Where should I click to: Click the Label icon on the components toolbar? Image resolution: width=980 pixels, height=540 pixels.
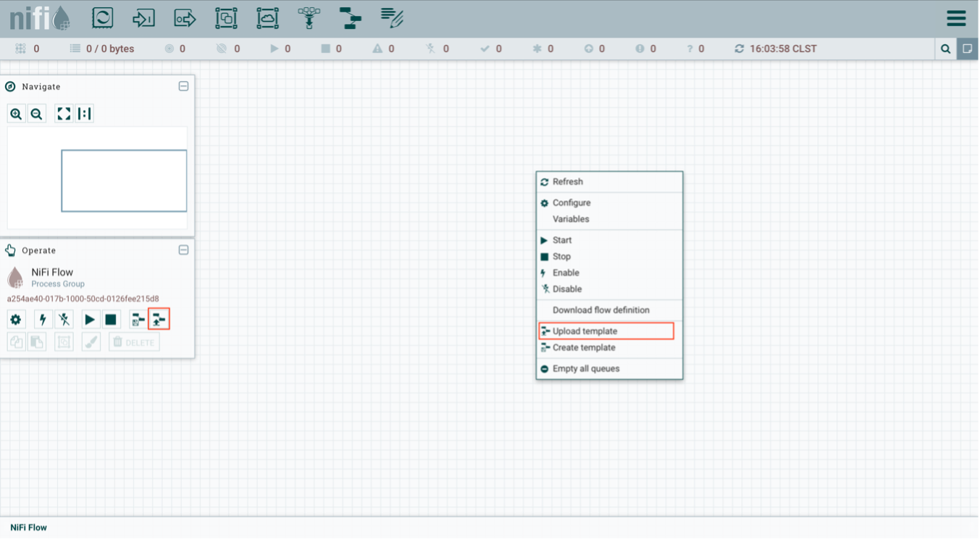(391, 17)
